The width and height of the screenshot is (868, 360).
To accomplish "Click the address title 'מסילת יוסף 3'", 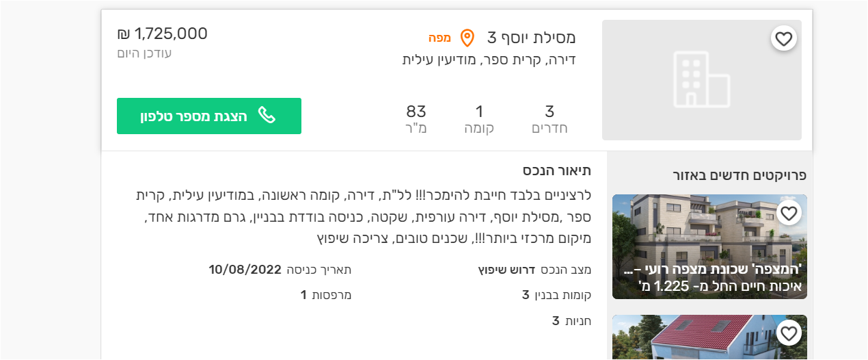I will [x=532, y=38].
